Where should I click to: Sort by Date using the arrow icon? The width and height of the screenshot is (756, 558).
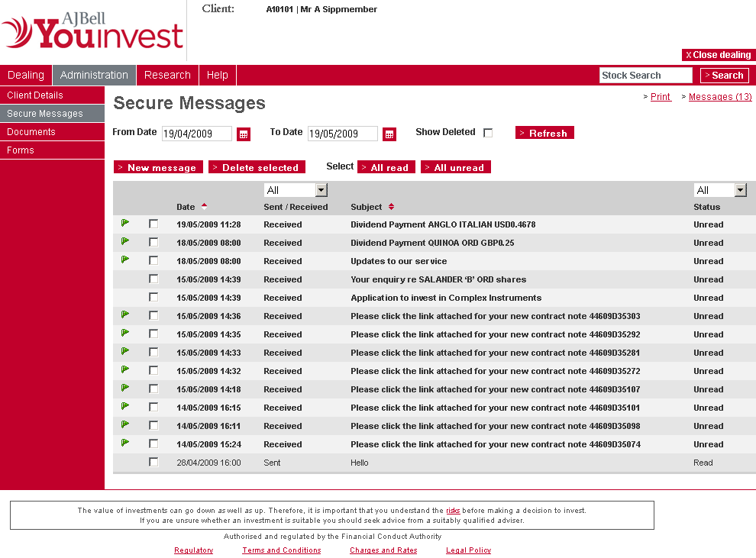[x=204, y=206]
